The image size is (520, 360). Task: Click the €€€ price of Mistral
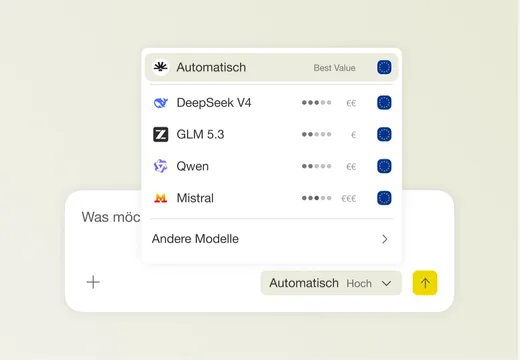tap(349, 198)
